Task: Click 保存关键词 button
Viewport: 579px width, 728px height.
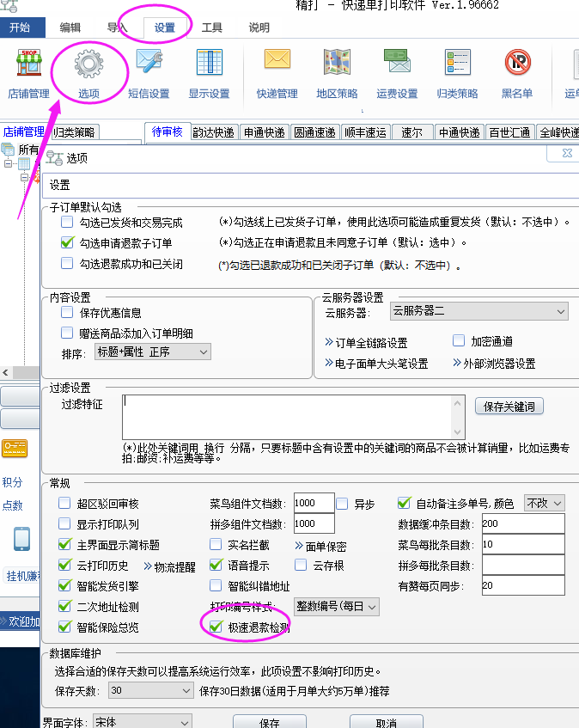Action: (509, 407)
